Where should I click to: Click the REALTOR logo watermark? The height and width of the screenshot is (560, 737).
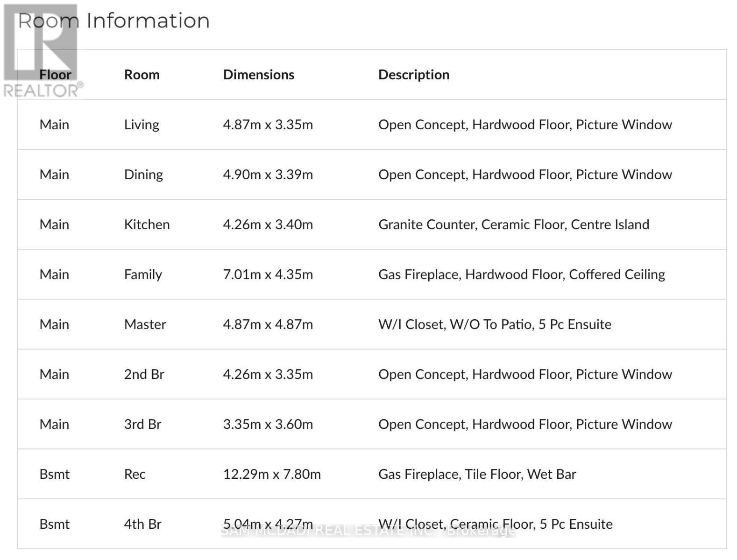pos(43,50)
